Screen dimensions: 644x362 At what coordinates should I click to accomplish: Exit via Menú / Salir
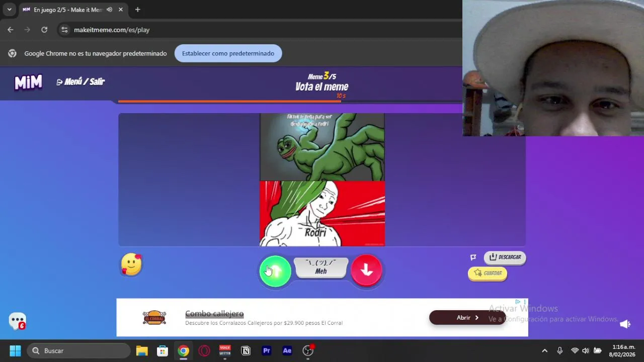point(80,82)
